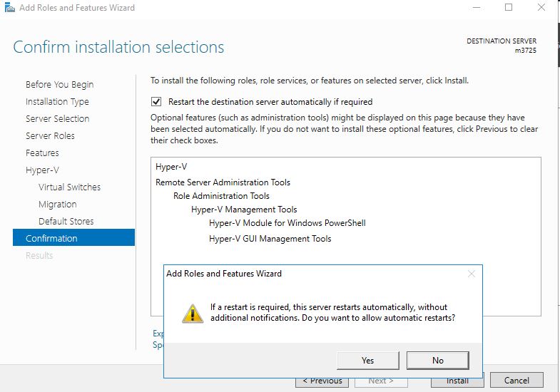Select Hyper-V GUI Management Tools entry
This screenshot has height=392, width=560.
(270, 239)
